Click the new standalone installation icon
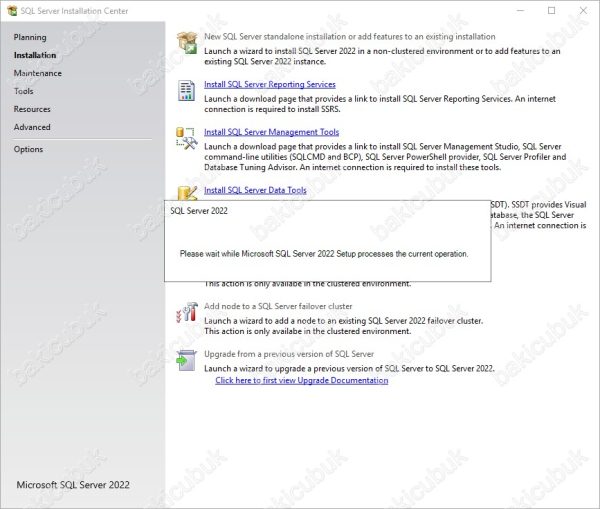Screen dimensions: 600x509 (187, 42)
